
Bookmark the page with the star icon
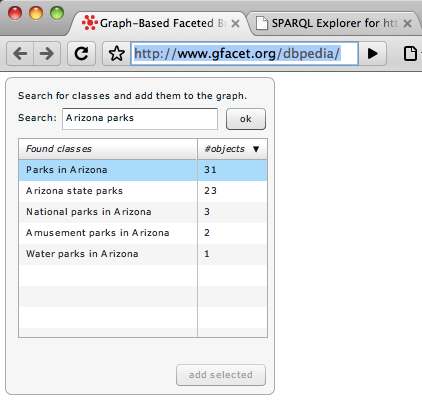pos(116,53)
